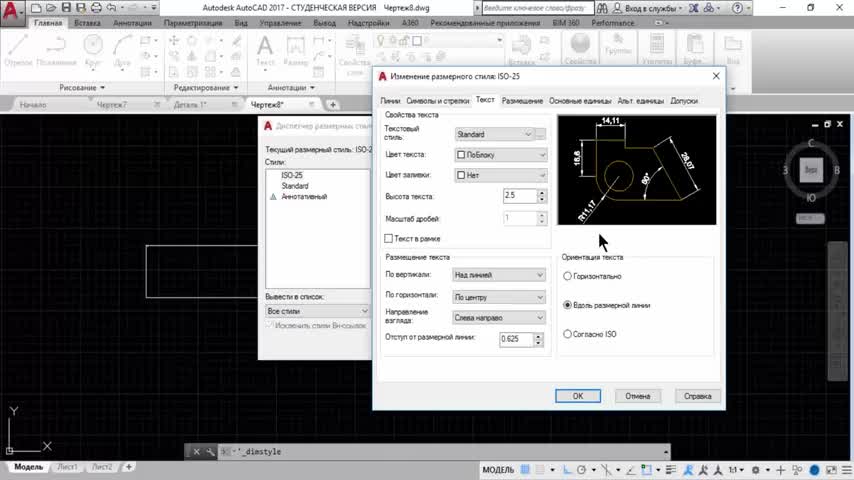Select the Text (Текст) annotation tool
854x480 pixels.
[x=265, y=51]
